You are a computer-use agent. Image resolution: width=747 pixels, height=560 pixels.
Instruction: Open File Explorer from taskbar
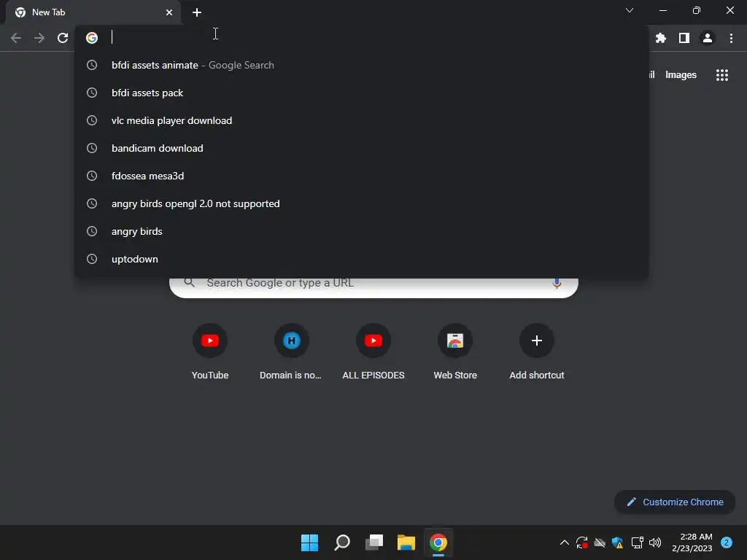(406, 542)
